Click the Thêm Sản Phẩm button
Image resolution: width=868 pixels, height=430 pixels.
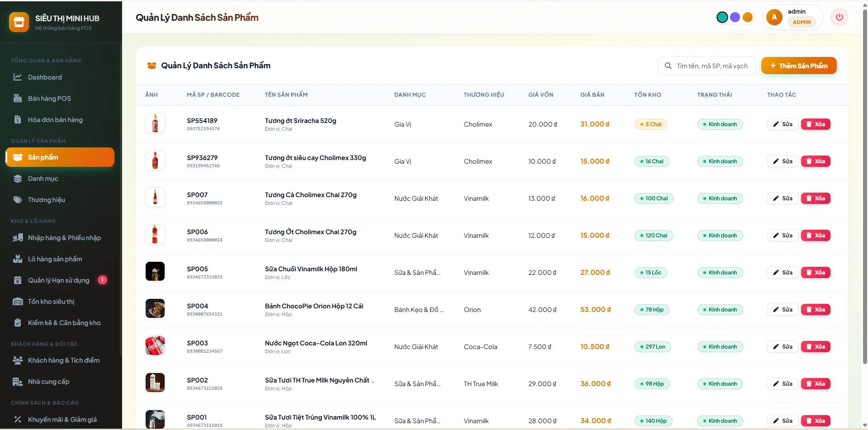799,66
